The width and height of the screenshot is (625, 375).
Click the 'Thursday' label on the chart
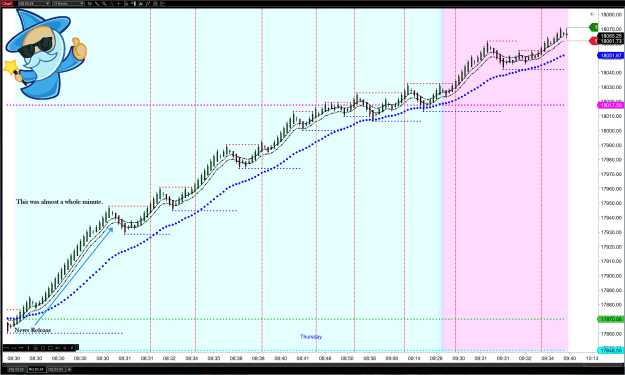click(x=311, y=337)
